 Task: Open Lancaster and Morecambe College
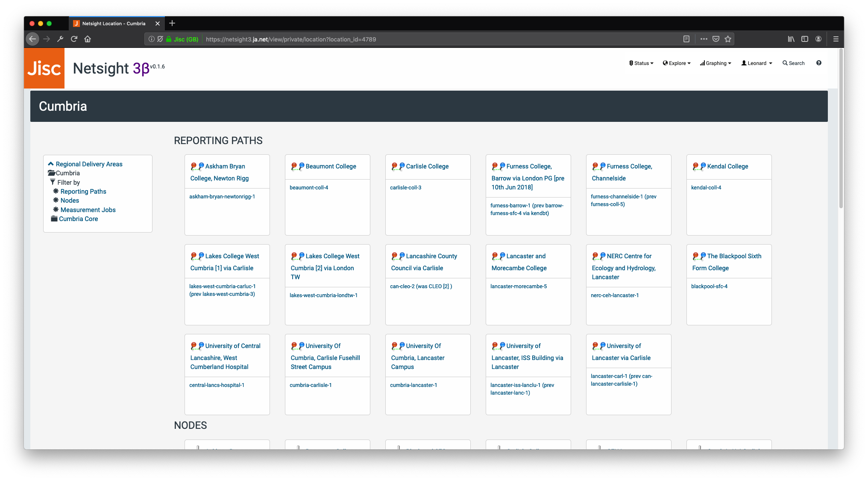(519, 262)
